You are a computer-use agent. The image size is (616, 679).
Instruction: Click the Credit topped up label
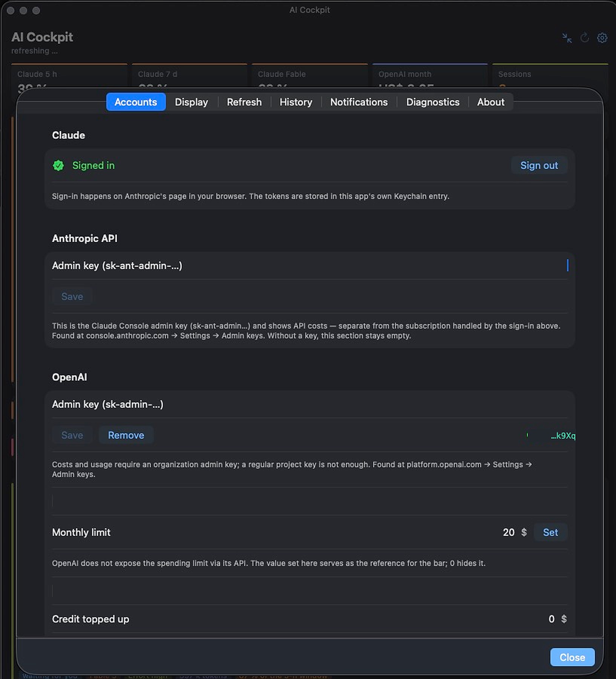click(x=90, y=619)
